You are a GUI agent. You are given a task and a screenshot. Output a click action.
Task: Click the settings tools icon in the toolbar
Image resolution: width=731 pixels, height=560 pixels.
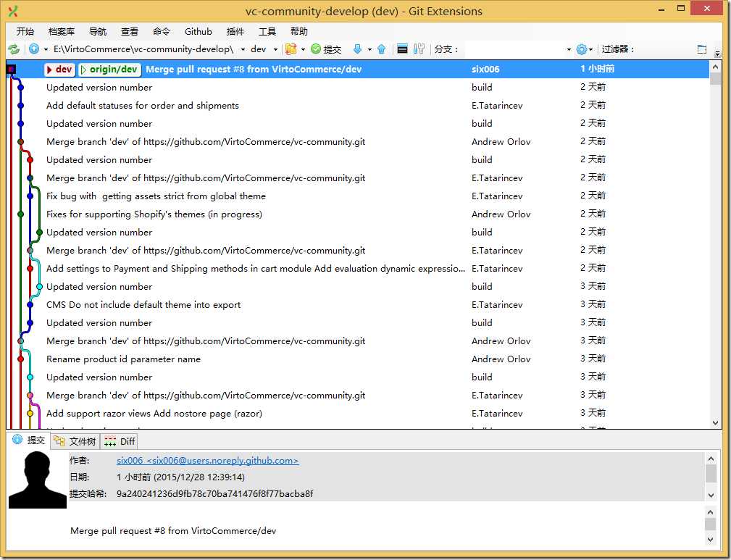(x=419, y=49)
